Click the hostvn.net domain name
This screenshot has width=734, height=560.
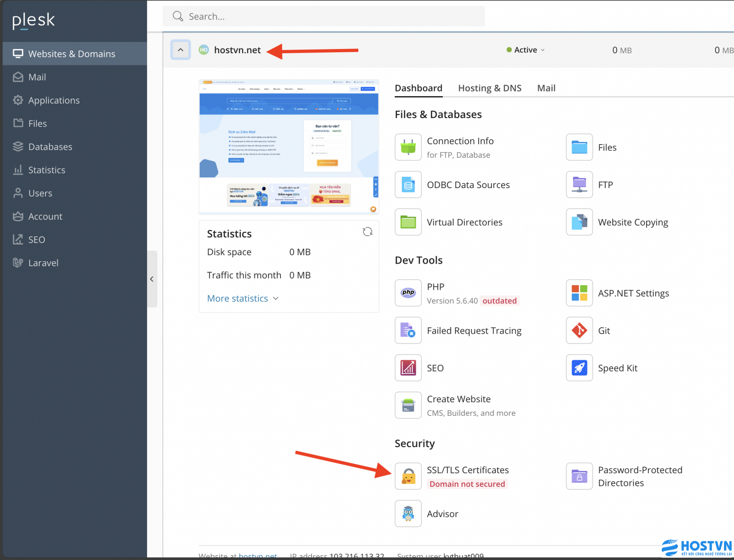(238, 50)
